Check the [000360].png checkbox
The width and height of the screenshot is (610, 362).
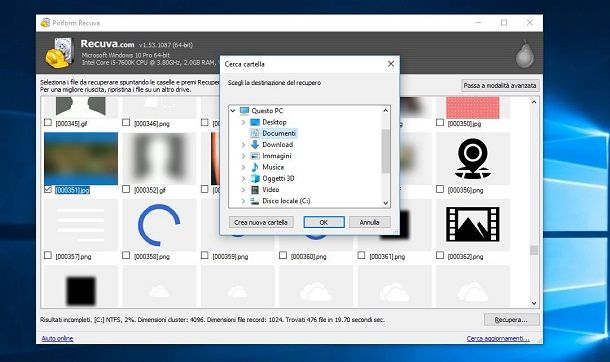pos(283,255)
